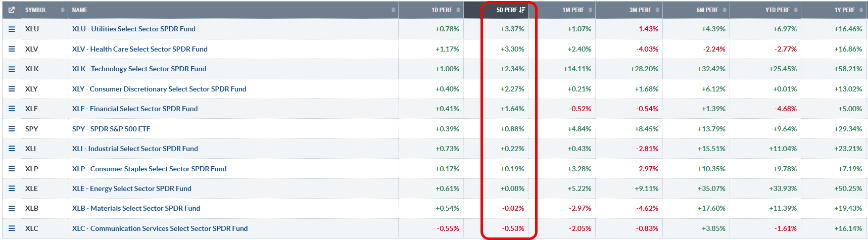Screen dimensions: 868x240
Task: Sort by 1D PERF column header
Action: click(431, 10)
